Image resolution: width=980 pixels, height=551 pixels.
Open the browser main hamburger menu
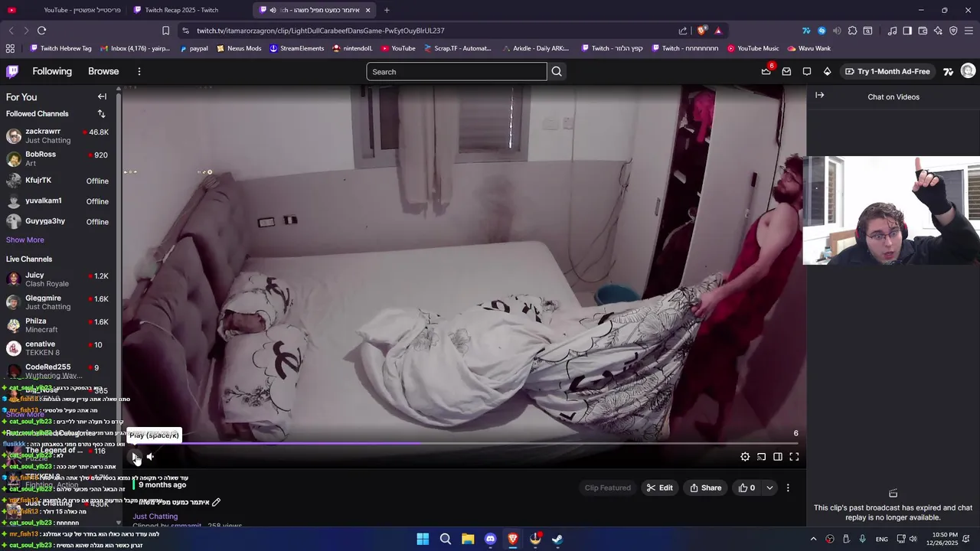pos(969,31)
